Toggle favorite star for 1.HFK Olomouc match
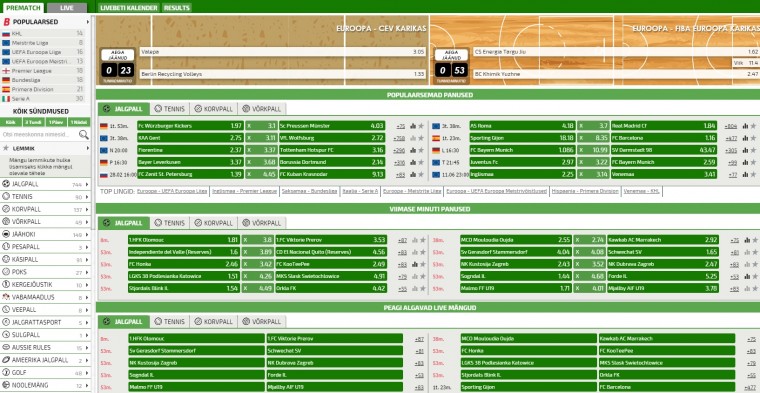Screen dimensions: 760x393 tap(423, 240)
